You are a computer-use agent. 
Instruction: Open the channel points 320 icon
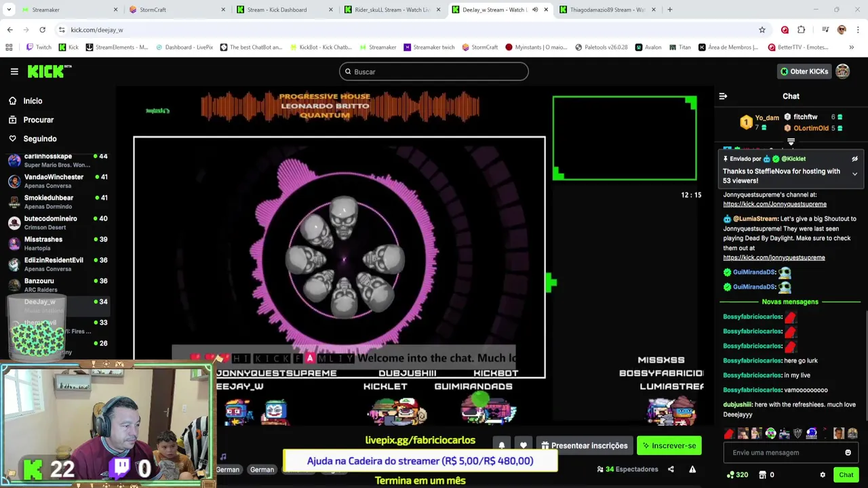click(737, 475)
